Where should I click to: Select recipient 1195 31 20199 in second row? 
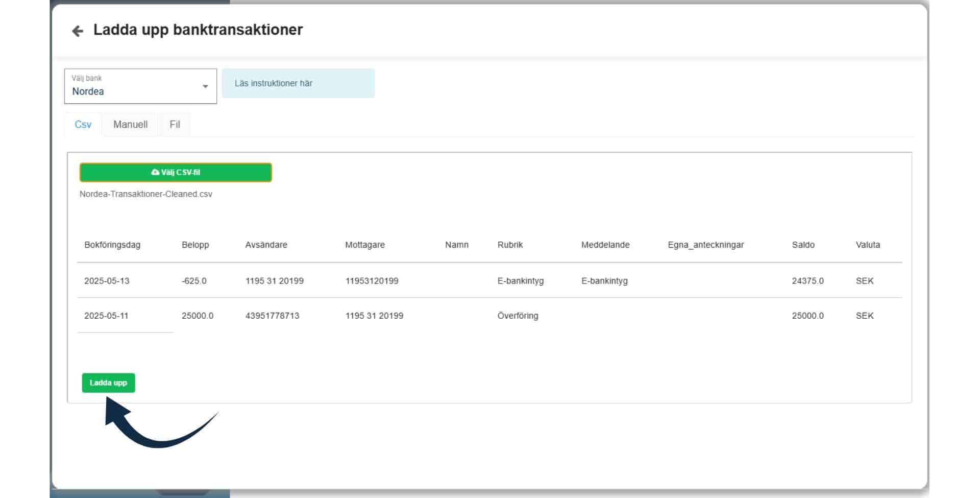(x=375, y=316)
